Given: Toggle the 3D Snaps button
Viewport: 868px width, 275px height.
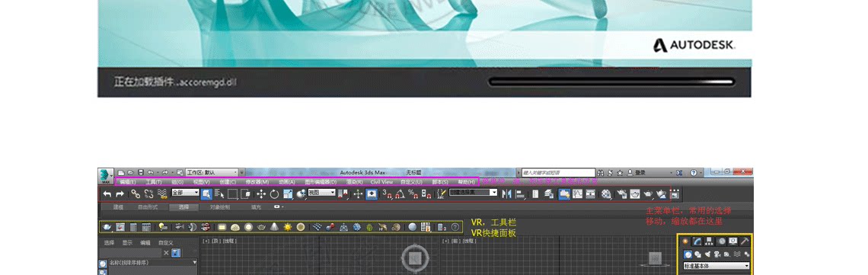Looking at the screenshot, I should [x=388, y=194].
